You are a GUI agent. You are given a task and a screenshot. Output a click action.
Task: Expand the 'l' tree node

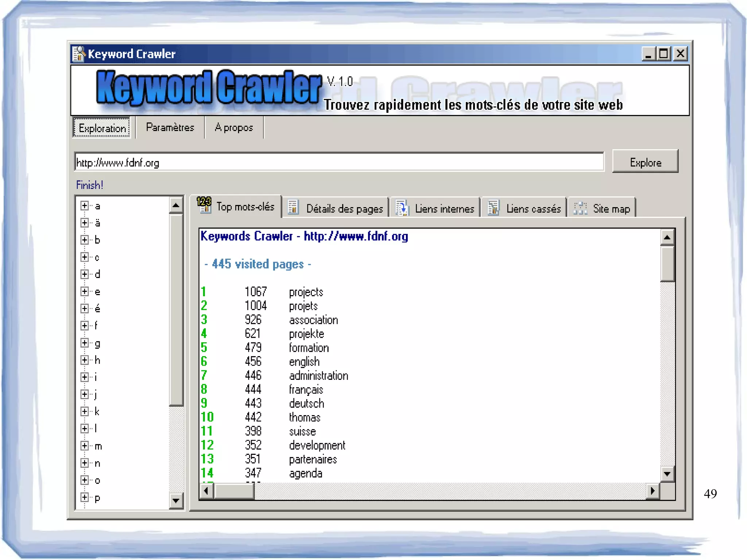pos(84,428)
